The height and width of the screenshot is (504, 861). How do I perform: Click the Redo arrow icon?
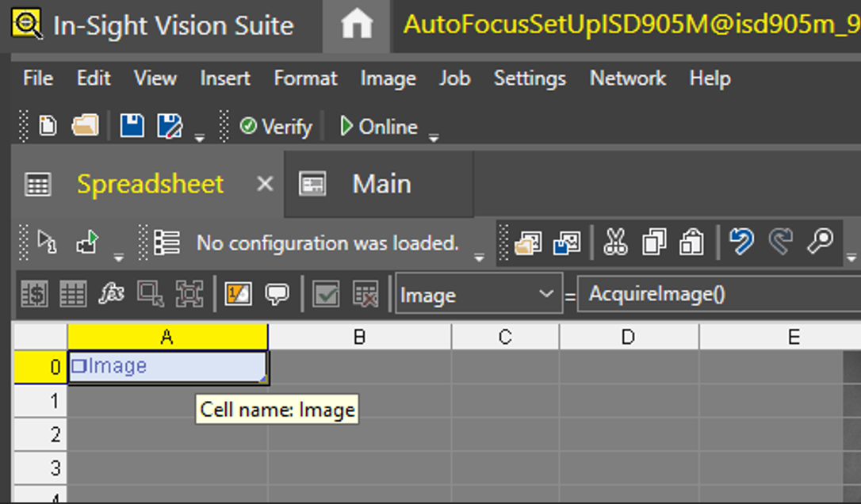[x=780, y=242]
